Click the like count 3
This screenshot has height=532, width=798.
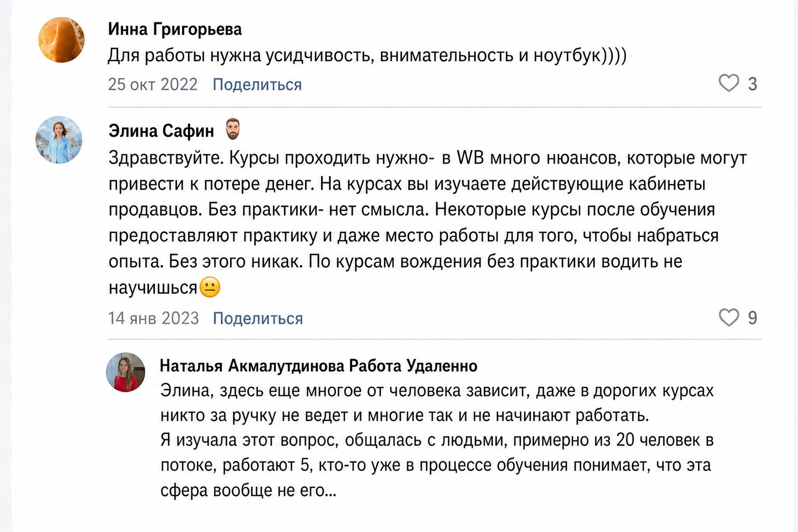752,84
